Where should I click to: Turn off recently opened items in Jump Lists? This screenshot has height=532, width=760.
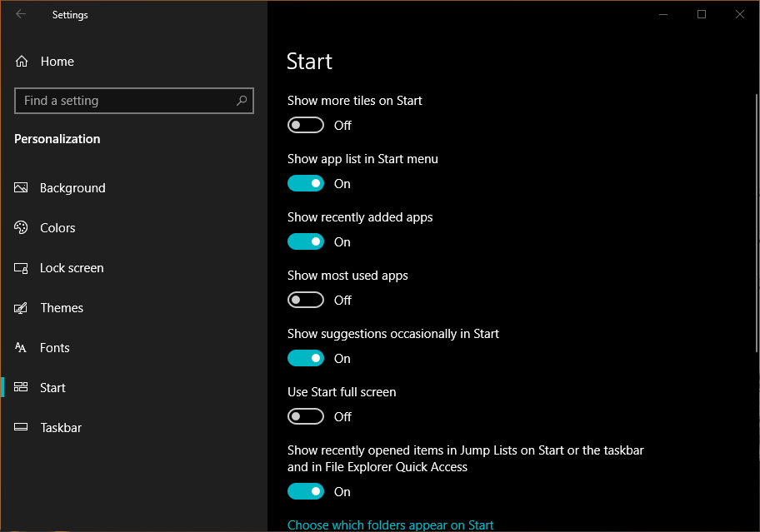305,492
